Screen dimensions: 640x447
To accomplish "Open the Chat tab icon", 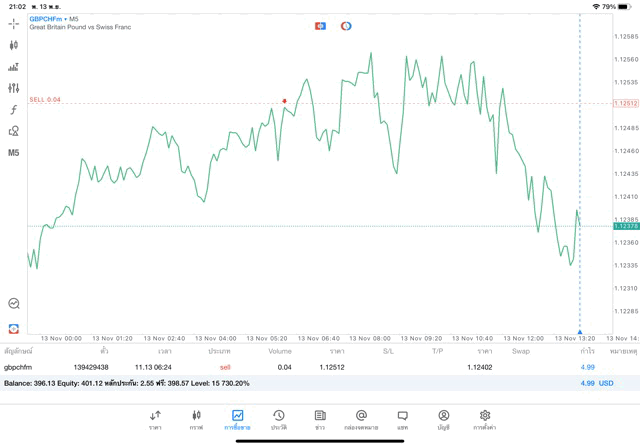I will click(402, 419).
